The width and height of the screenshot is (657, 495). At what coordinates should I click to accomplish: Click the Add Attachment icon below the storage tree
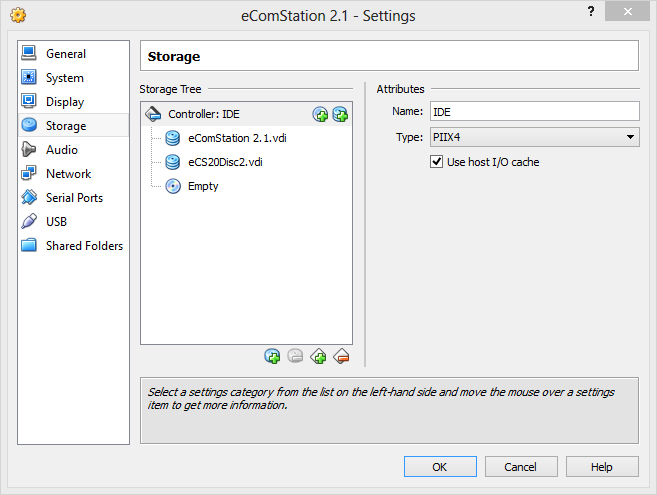[x=272, y=356]
